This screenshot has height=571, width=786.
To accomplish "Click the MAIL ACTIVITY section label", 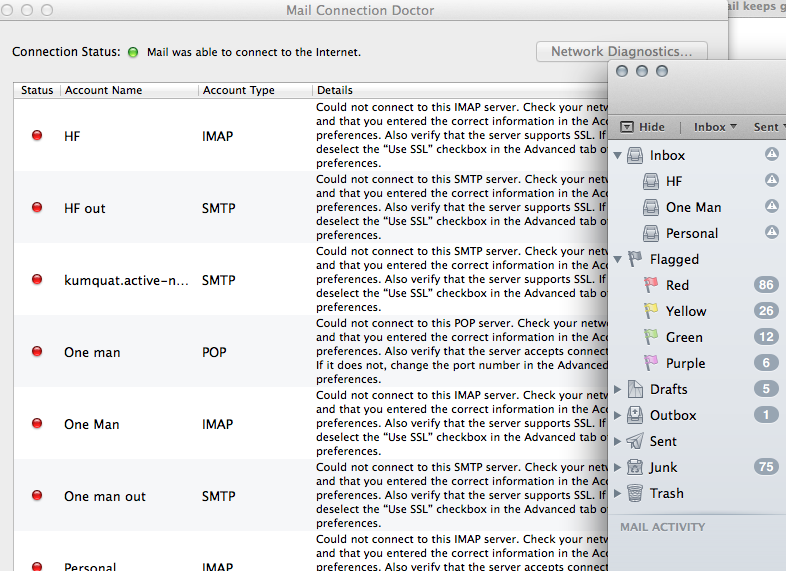I will (663, 527).
